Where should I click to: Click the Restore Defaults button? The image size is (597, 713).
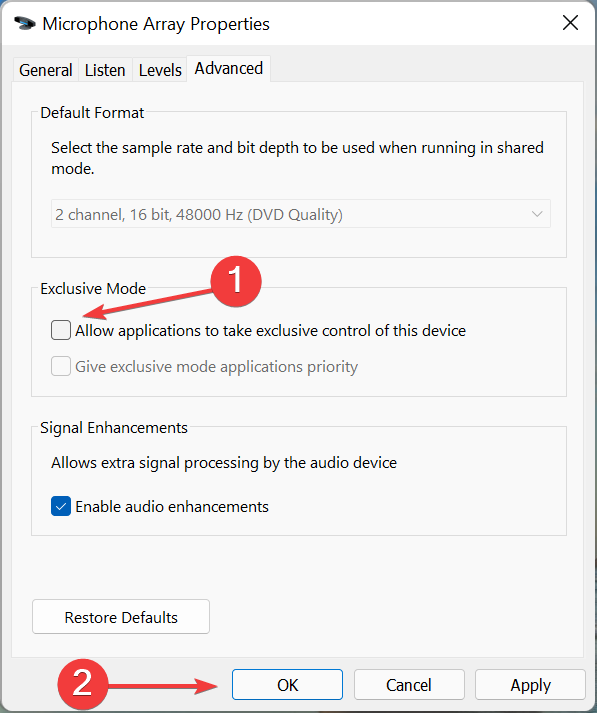coord(121,617)
